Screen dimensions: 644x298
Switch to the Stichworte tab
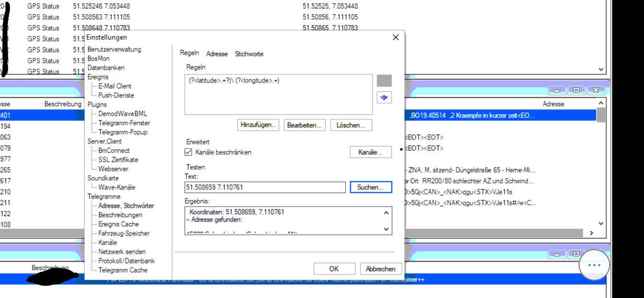click(249, 54)
